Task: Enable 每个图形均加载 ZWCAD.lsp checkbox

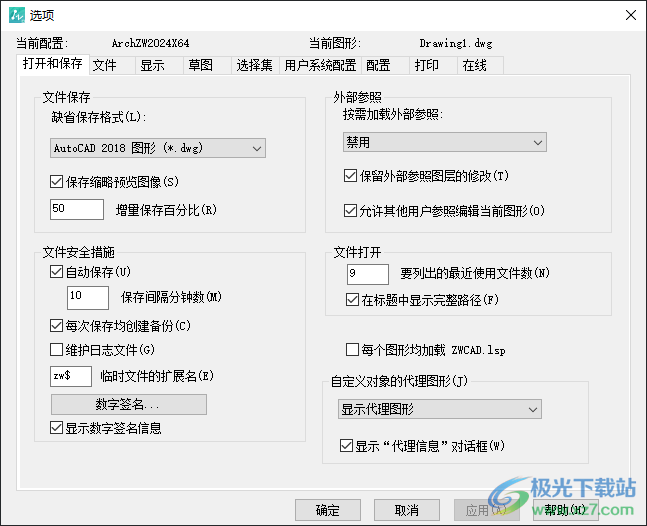Action: [352, 350]
